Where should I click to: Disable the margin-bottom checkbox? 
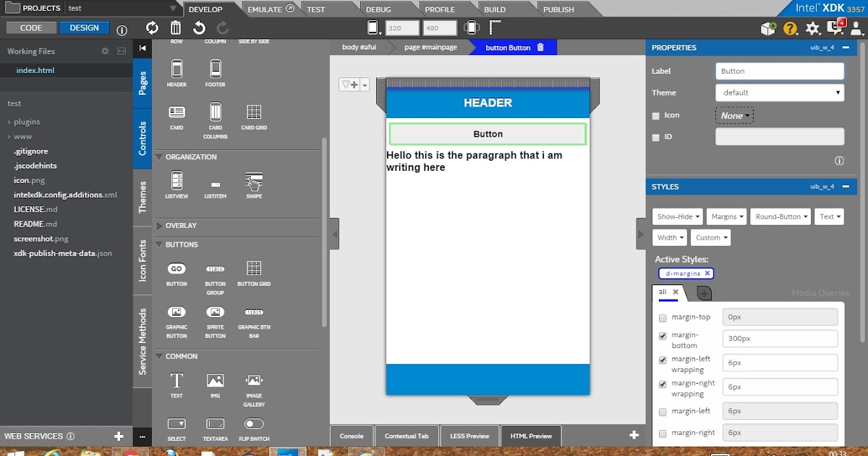pyautogui.click(x=663, y=336)
